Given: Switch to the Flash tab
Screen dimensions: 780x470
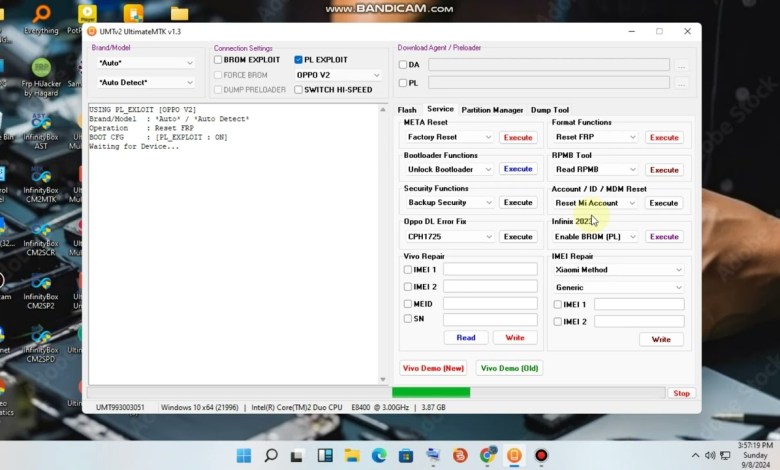Looking at the screenshot, I should click(407, 110).
